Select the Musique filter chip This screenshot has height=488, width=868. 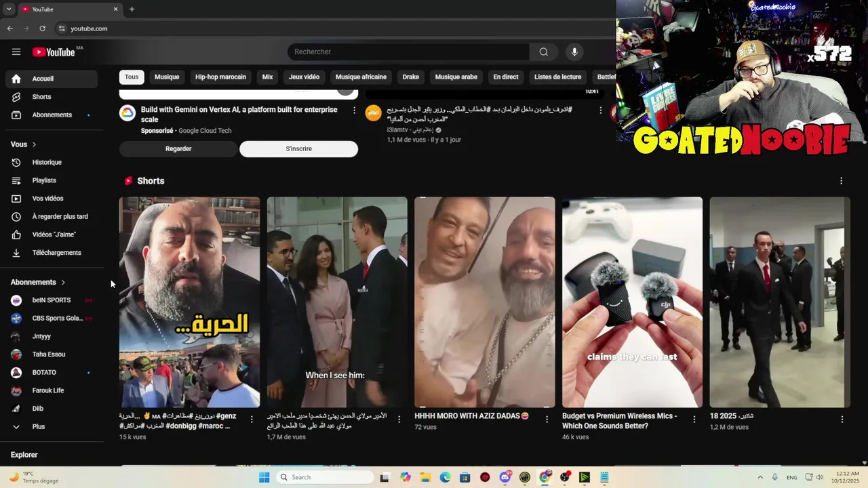pyautogui.click(x=167, y=77)
